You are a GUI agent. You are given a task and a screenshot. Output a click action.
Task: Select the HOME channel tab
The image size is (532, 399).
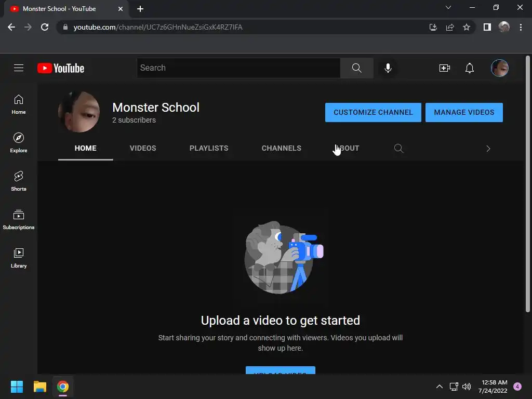coord(86,148)
